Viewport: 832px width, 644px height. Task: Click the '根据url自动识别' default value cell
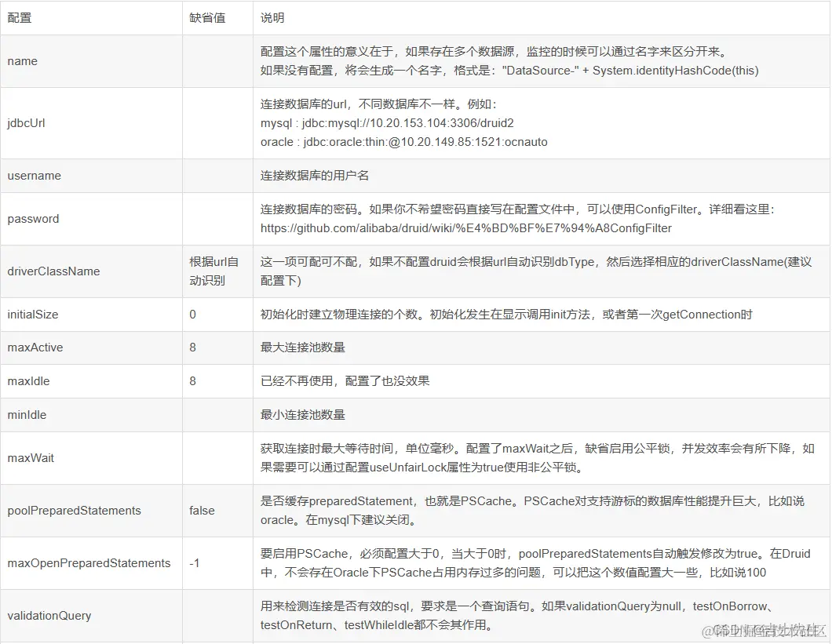217,271
